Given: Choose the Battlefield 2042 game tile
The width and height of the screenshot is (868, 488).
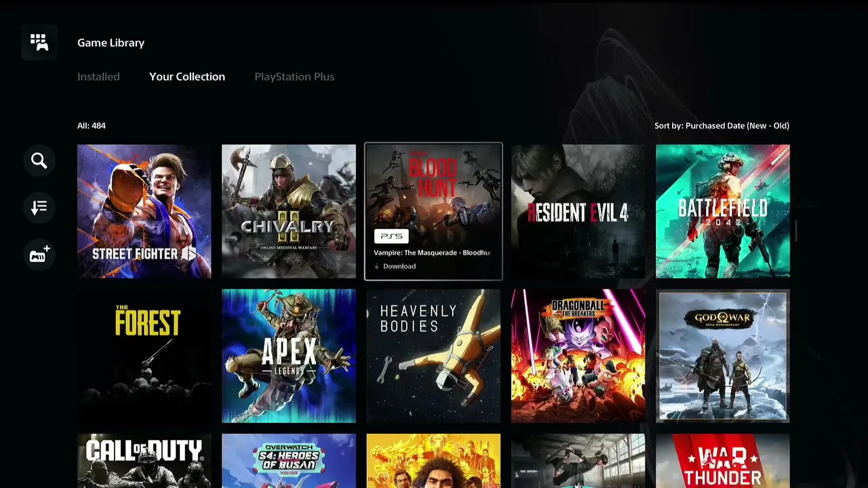Looking at the screenshot, I should pos(723,211).
